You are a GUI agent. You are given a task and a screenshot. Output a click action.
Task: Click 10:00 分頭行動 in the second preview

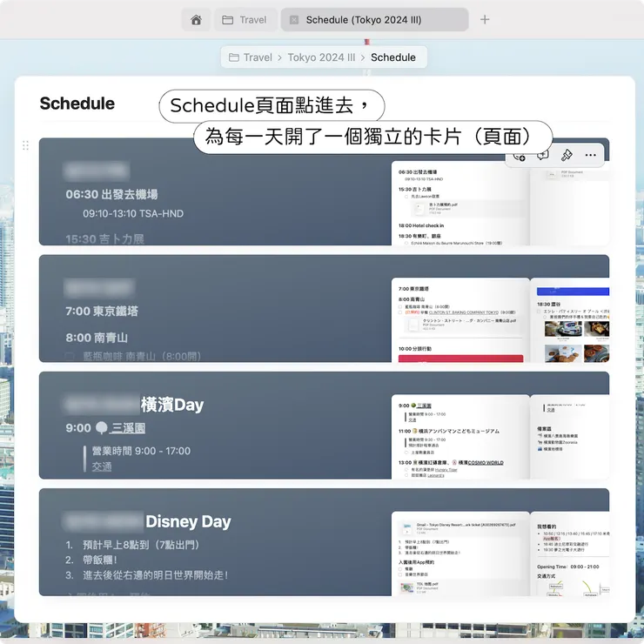point(415,349)
